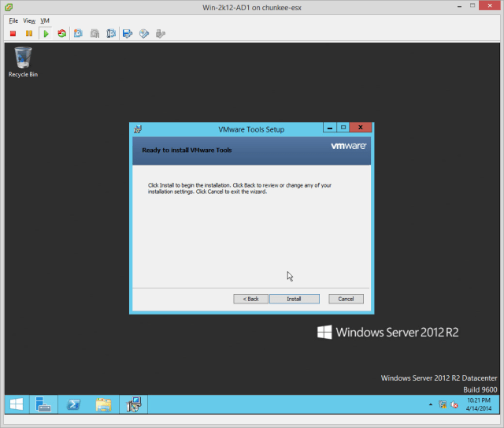Take a snapshot of the VM
Screen dimensions: 504x428
click(x=78, y=33)
